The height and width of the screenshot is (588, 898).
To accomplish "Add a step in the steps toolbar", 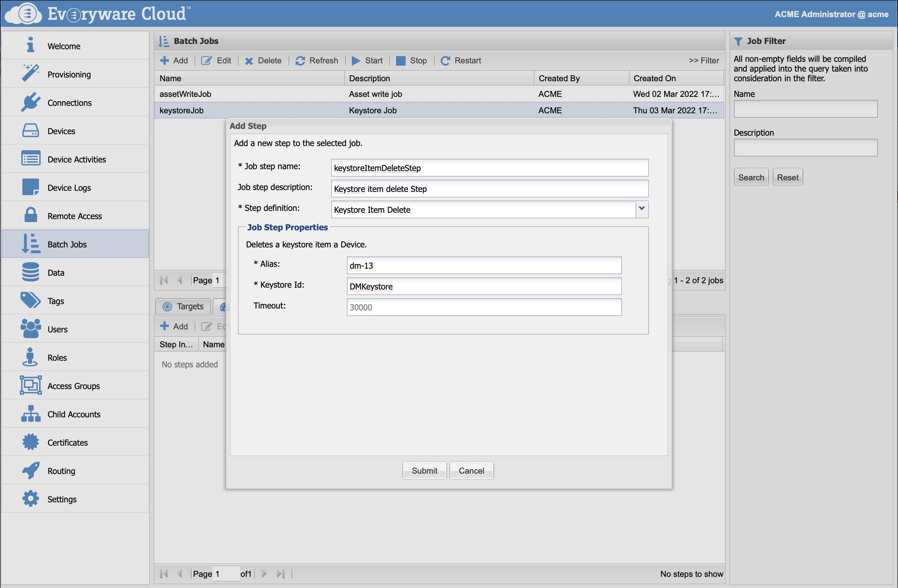I will pos(174,326).
